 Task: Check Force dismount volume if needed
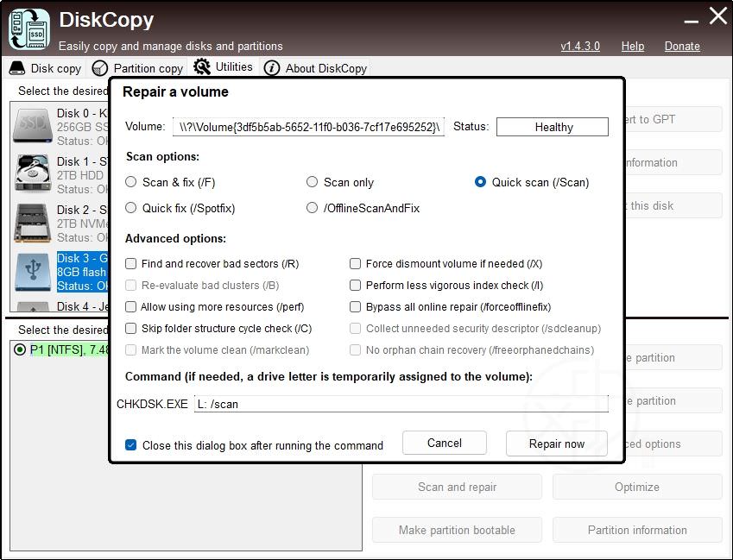point(356,264)
